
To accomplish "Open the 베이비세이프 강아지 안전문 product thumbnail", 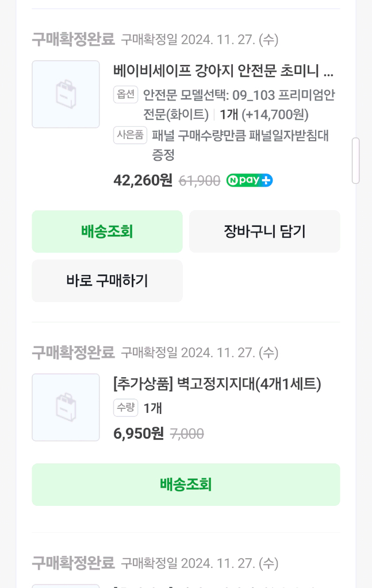I will point(66,94).
